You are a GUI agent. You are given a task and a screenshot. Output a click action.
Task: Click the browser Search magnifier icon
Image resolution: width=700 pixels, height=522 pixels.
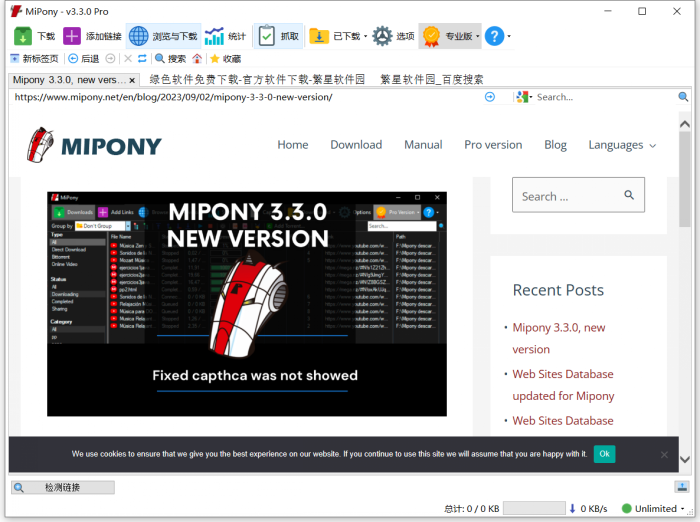click(x=159, y=58)
